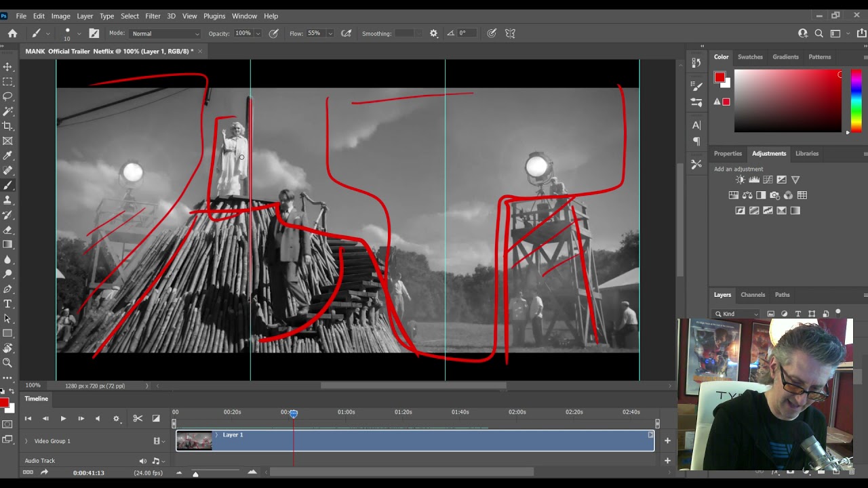Screen dimensions: 868x488
Task: Click the foreground color swatch in Color panel
Action: 719,77
